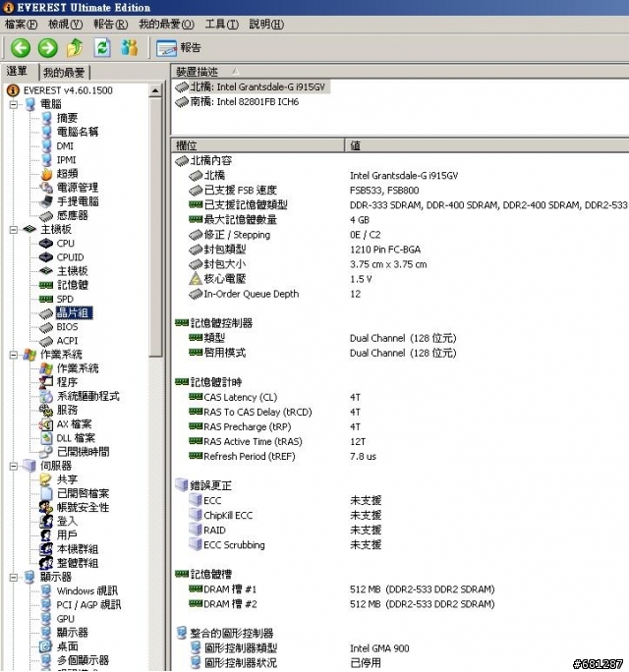
Task: Click the green Forward arrow toolbar icon
Action: tap(47, 47)
